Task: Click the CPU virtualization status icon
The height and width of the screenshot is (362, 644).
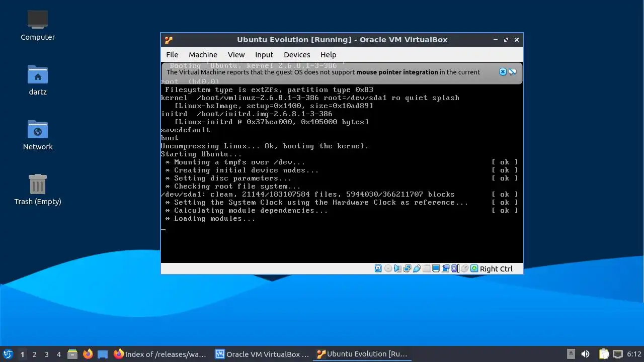Action: (455, 268)
